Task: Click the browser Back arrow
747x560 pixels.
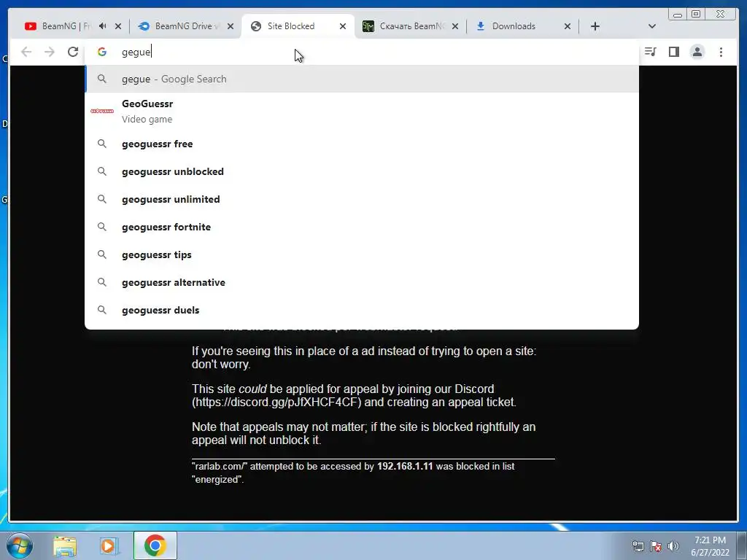Action: point(26,52)
